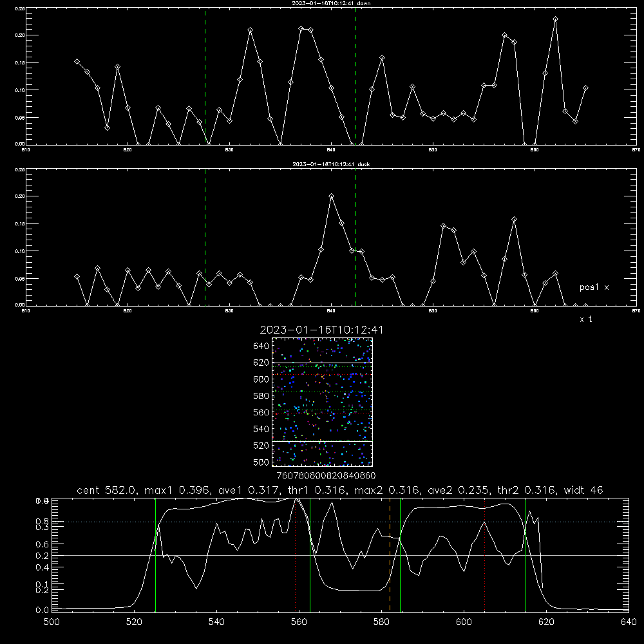Click the '810' x-axis label of the dusk plot
This screenshot has width=644, height=644.
(26, 311)
